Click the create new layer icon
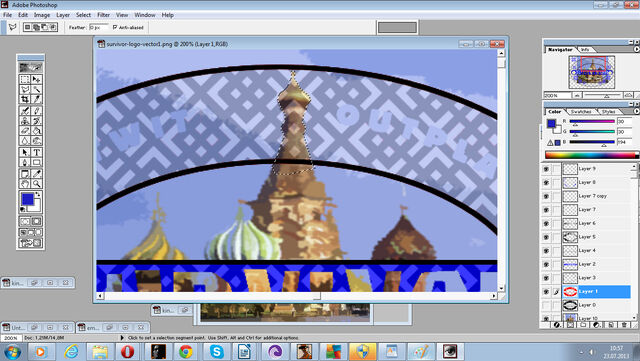Viewport: 640px width, 361px height. coord(611,325)
